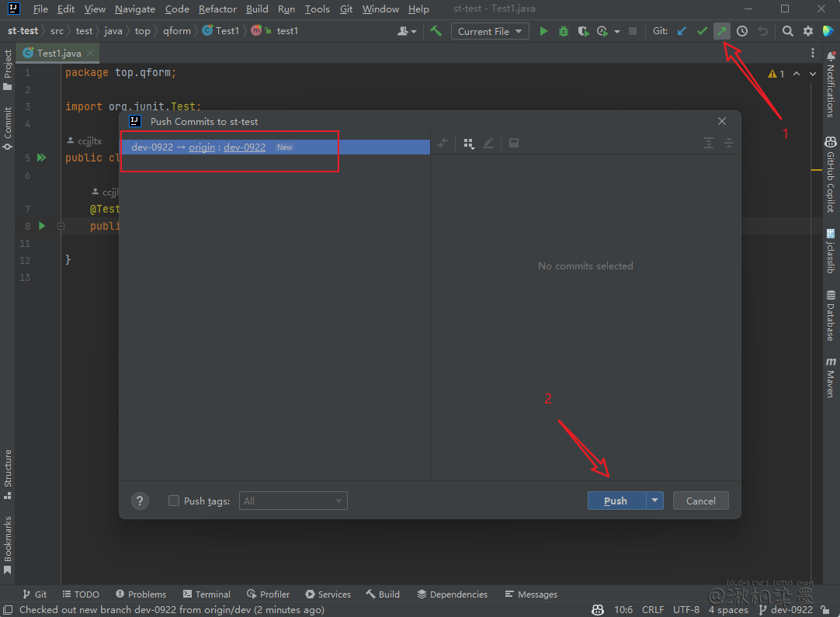Enable the Push tags checkbox

coord(174,501)
